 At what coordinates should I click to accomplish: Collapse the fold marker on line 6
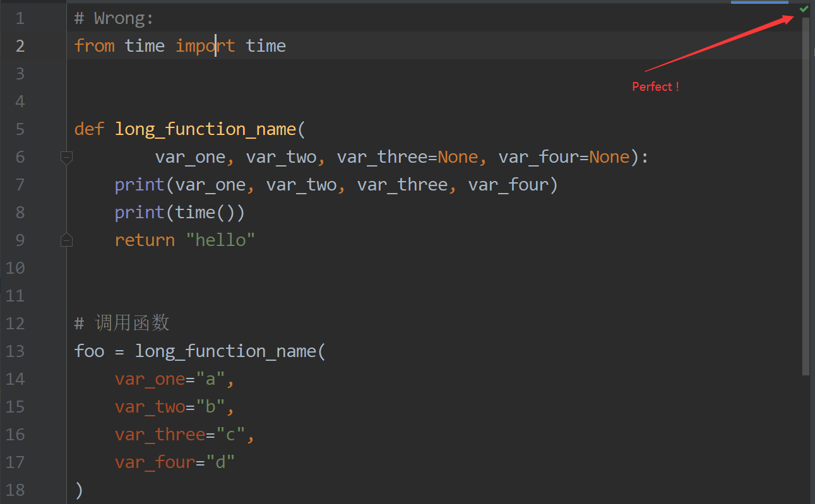66,158
